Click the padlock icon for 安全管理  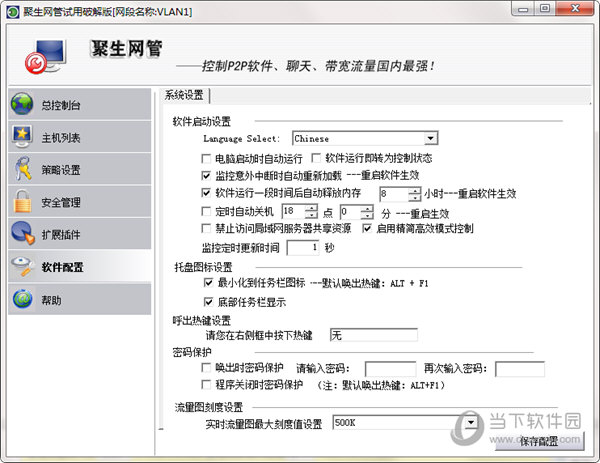point(23,201)
